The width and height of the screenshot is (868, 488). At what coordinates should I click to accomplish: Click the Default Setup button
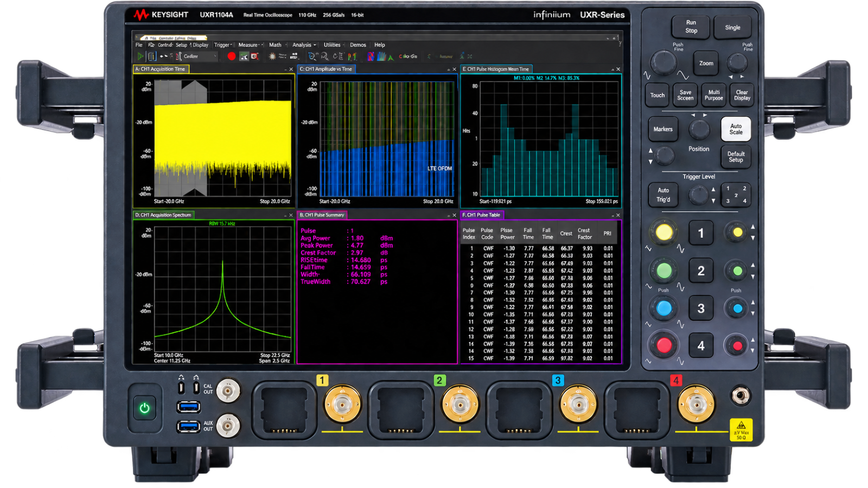pos(736,157)
